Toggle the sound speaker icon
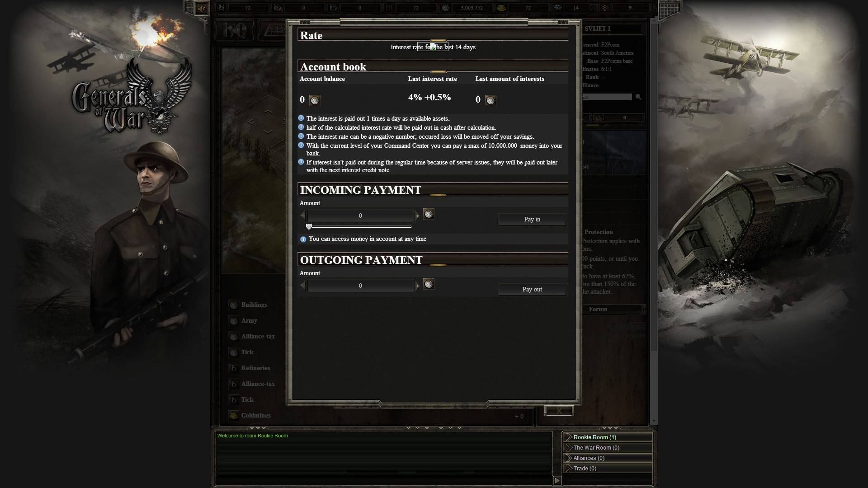 tap(202, 8)
